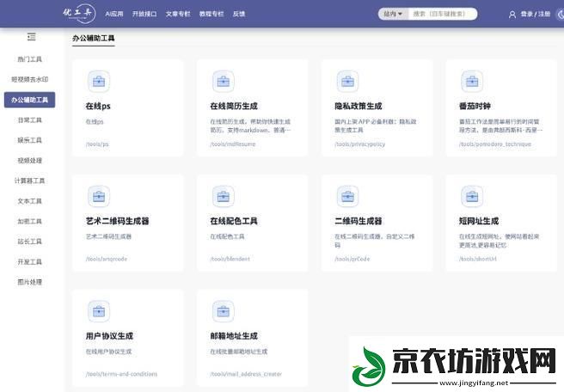Focus the search input field

[443, 14]
